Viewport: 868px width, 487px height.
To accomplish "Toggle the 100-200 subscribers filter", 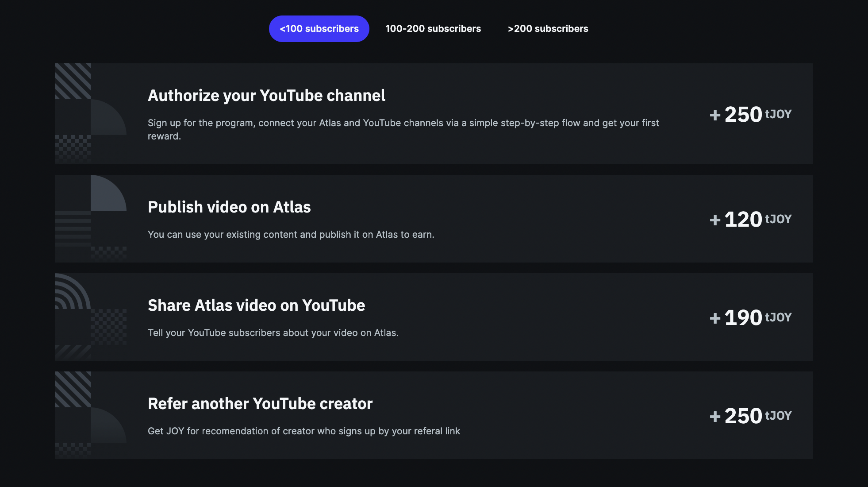I will click(433, 28).
